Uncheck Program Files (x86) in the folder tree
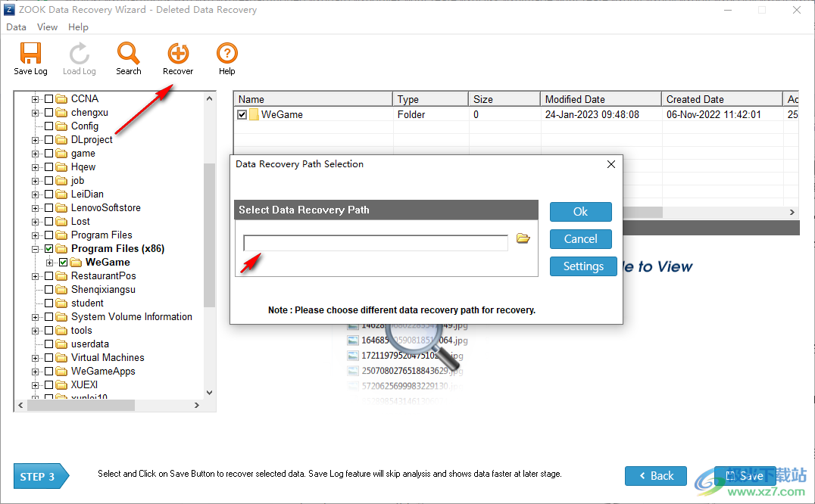Image resolution: width=815 pixels, height=504 pixels. pyautogui.click(x=48, y=248)
